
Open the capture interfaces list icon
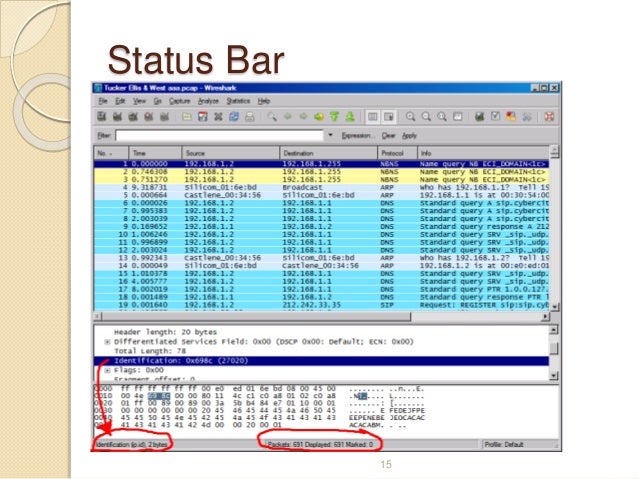point(102,117)
